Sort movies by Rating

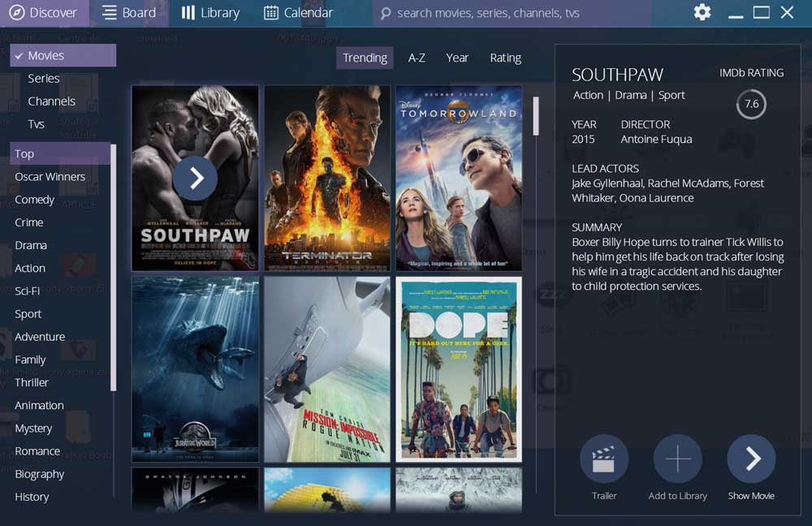tap(505, 58)
